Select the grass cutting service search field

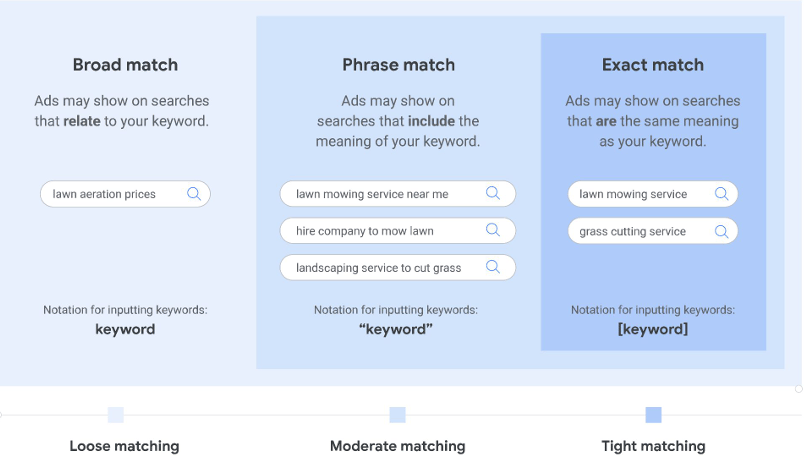coord(653,231)
